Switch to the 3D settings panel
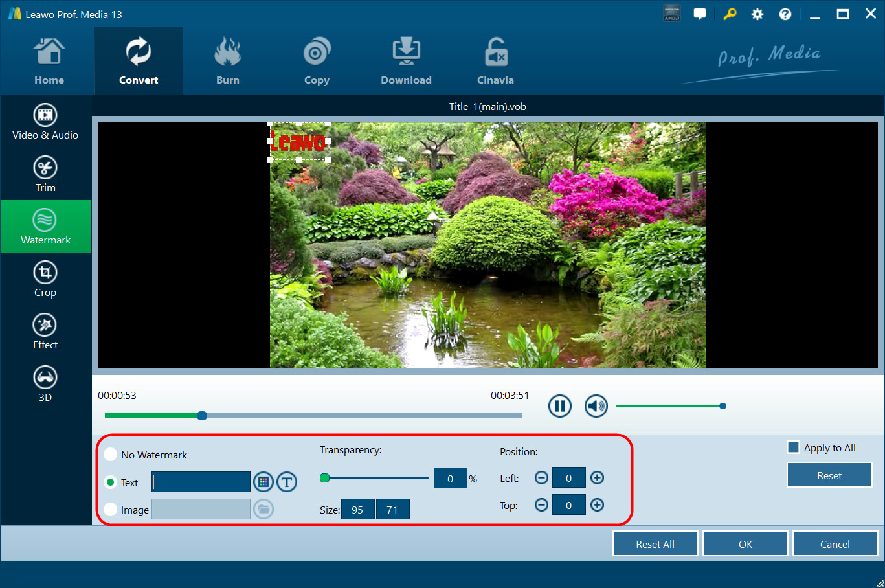885x588 pixels. point(45,384)
